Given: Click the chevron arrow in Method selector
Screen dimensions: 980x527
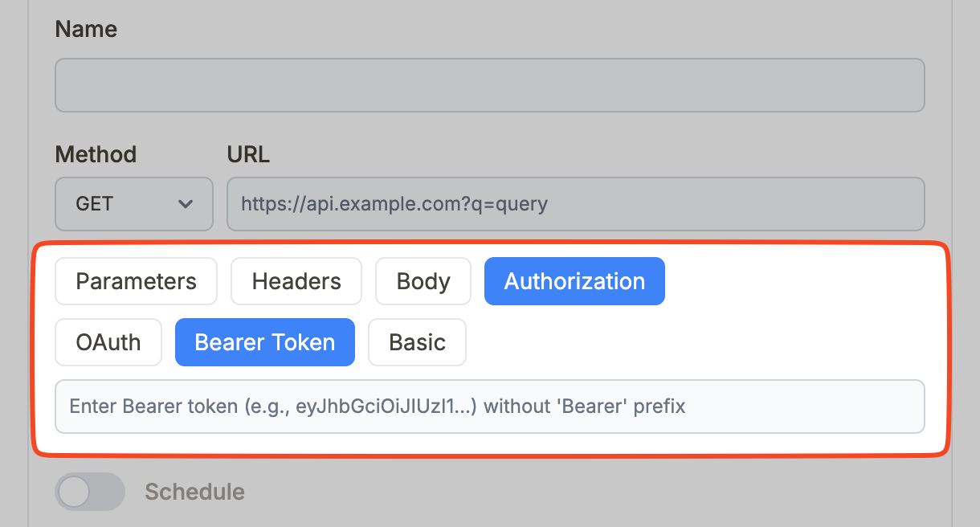Looking at the screenshot, I should [x=186, y=204].
